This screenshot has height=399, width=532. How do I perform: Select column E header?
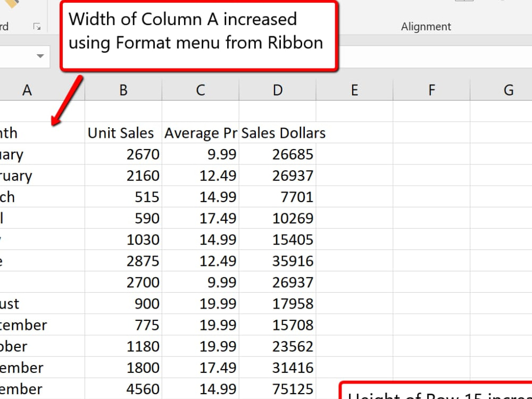354,90
